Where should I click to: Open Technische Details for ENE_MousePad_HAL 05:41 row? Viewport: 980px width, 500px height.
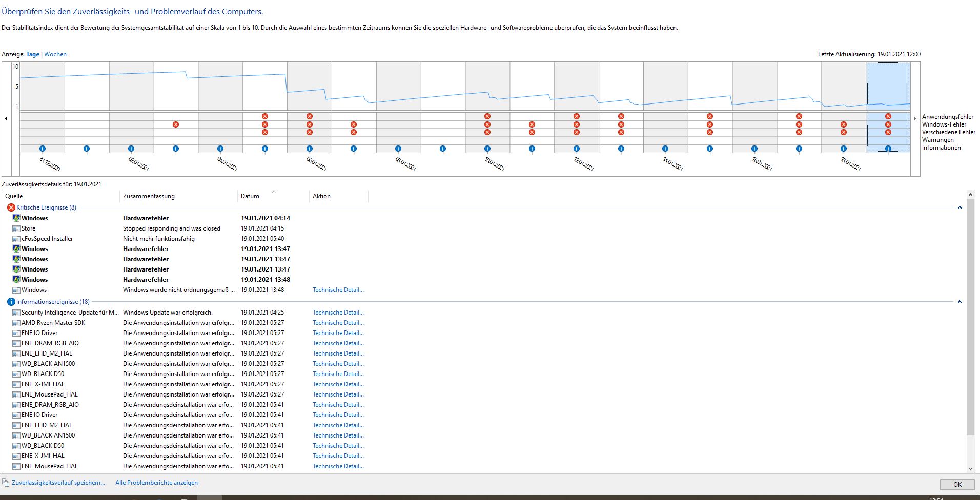coord(338,466)
